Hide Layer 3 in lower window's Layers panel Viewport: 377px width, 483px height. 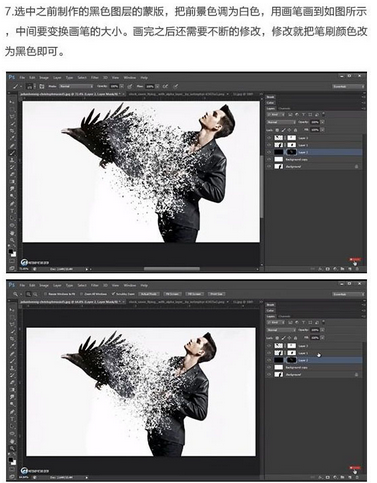click(x=269, y=346)
